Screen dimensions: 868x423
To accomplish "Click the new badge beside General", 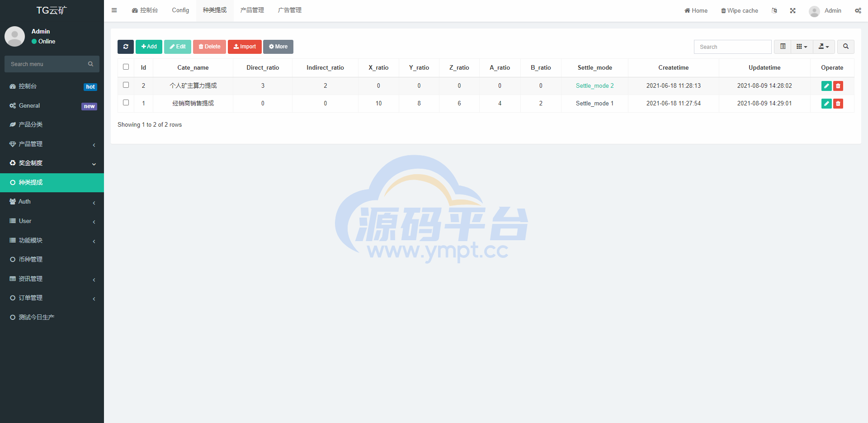I will pos(89,106).
